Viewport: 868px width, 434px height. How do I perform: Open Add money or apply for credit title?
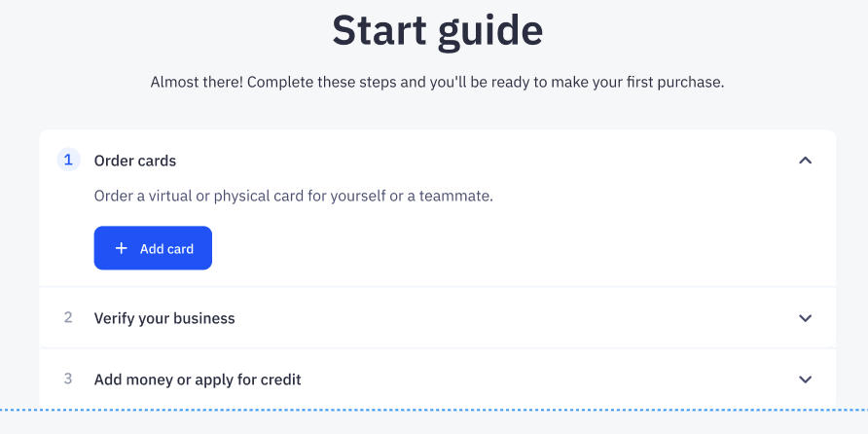point(198,380)
